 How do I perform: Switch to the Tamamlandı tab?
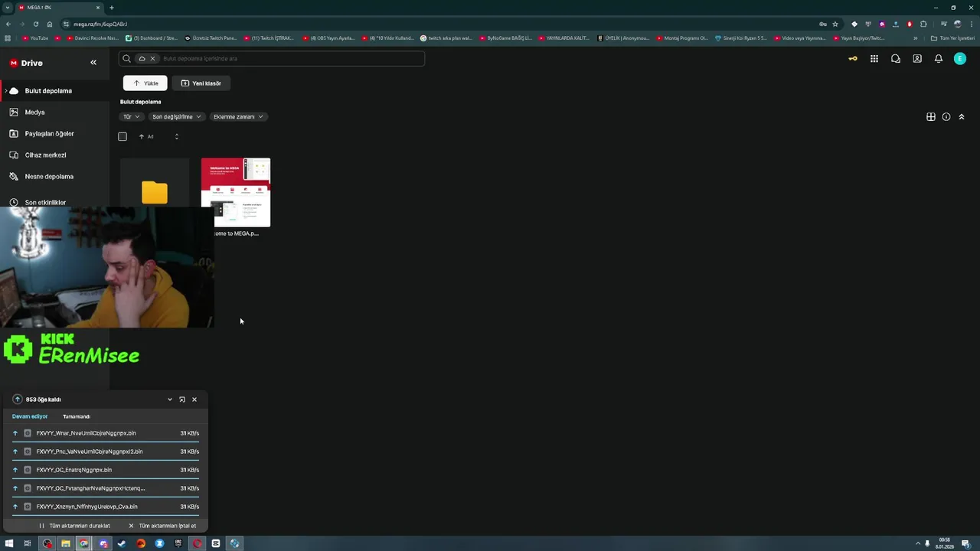click(x=77, y=416)
